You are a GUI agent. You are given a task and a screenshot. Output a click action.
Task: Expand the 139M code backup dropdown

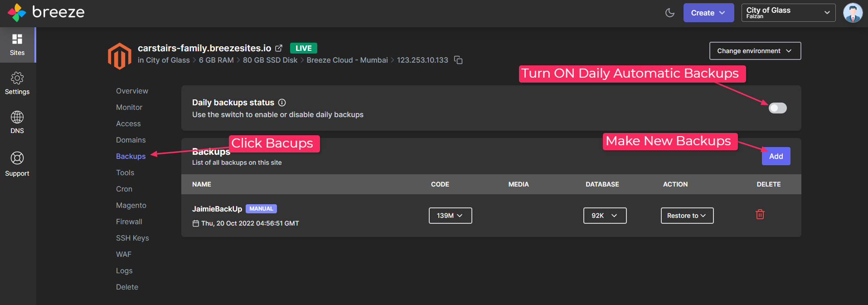click(450, 216)
